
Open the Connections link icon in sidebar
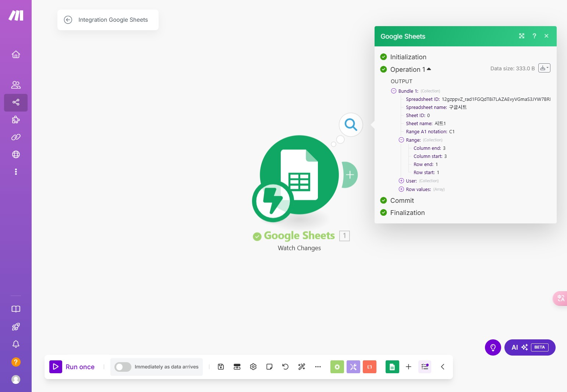click(x=16, y=137)
